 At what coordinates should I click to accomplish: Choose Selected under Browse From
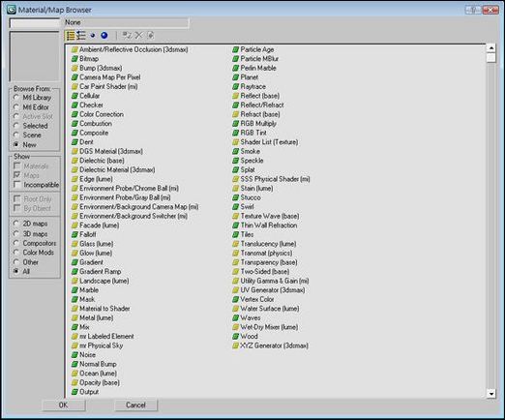16,126
